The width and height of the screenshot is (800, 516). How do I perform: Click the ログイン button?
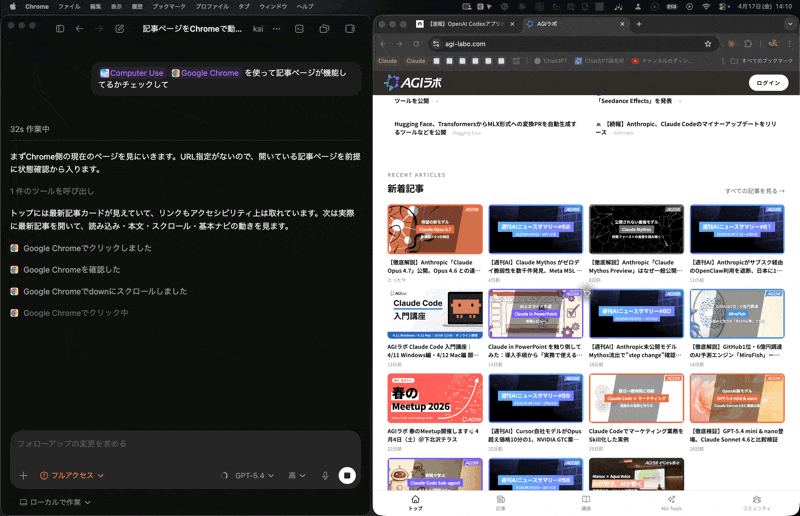(768, 83)
